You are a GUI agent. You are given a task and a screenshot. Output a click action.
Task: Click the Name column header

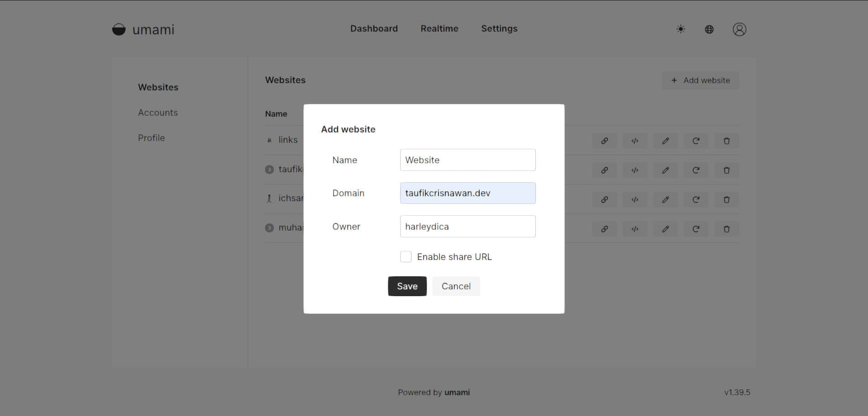click(276, 113)
